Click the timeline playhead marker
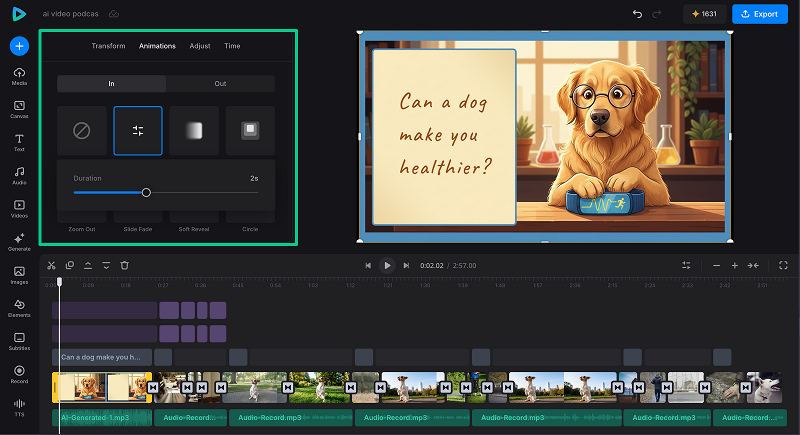Screen dimensions: 800x435 [59, 282]
